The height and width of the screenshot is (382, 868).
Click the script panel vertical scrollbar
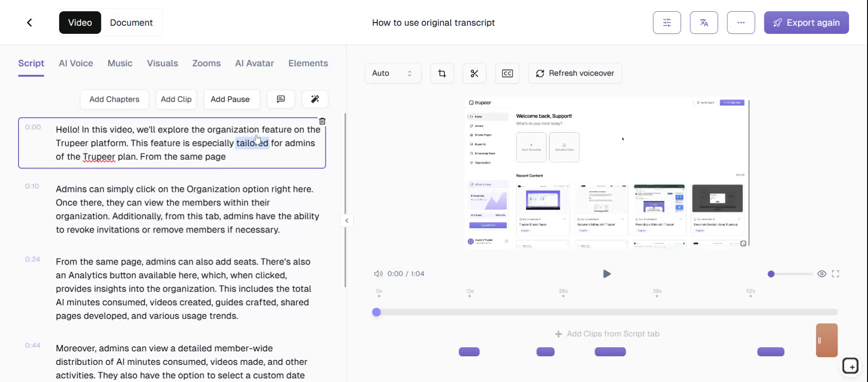tap(345, 200)
